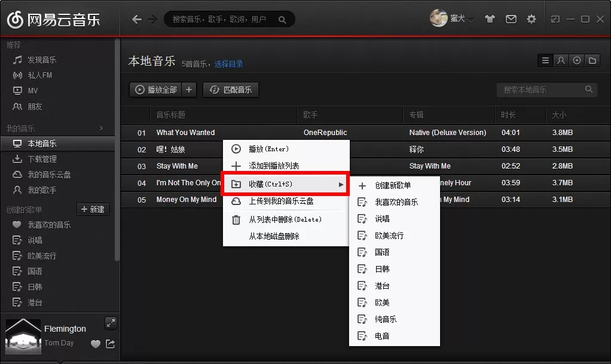Switch to list view icon
The width and height of the screenshot is (611, 364).
click(x=545, y=60)
